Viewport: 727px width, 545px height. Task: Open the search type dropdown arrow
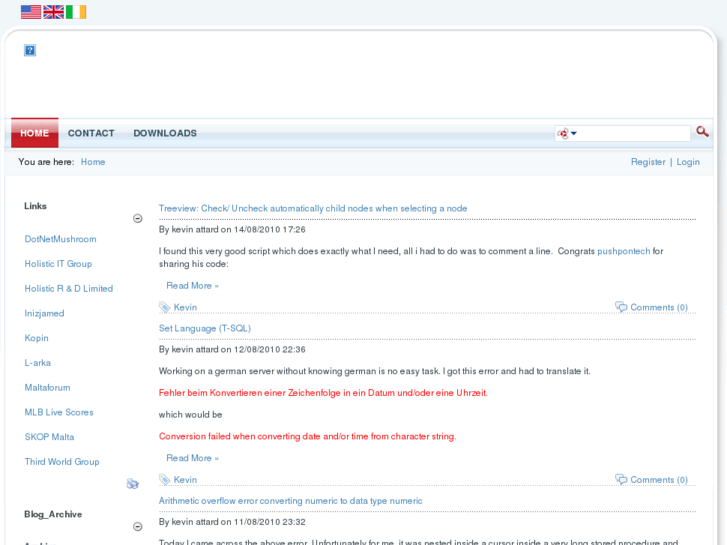tap(574, 133)
